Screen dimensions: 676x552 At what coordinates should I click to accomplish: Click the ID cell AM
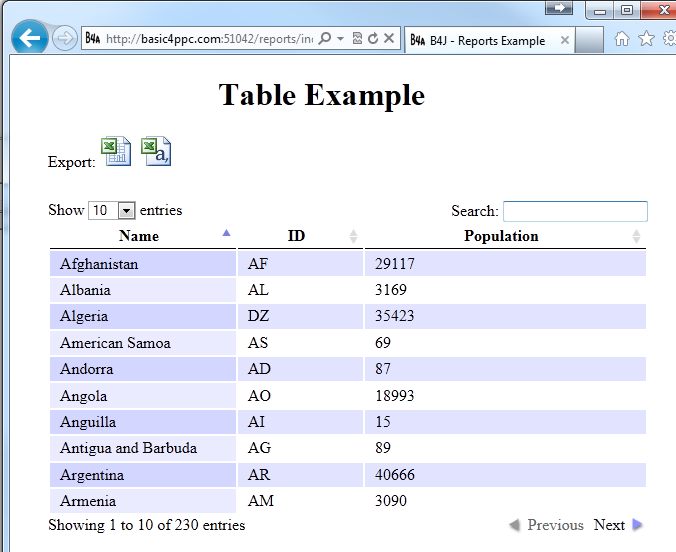(x=300, y=501)
